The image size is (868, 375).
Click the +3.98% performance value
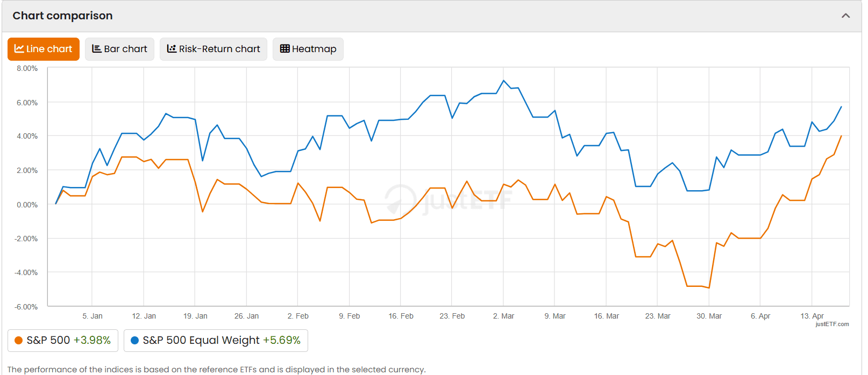[x=92, y=341]
